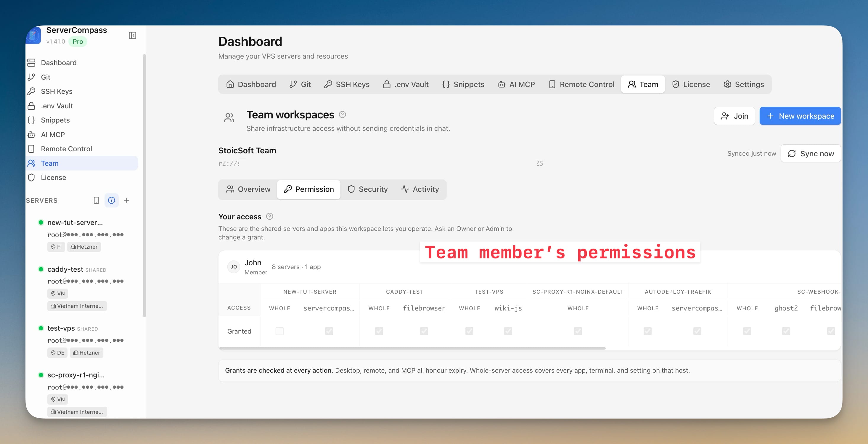Click the remote device icon beside SERVERS
Viewport: 868px width, 444px height.
(x=97, y=200)
